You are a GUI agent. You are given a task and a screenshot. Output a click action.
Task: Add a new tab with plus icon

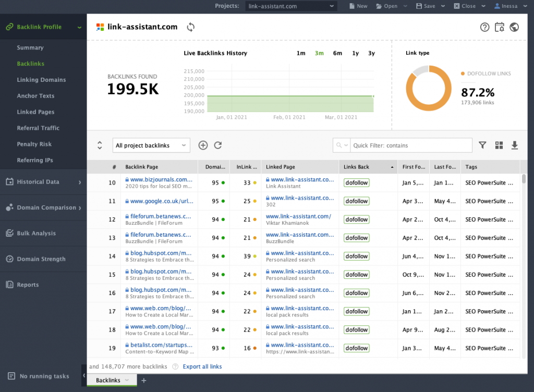(x=144, y=381)
